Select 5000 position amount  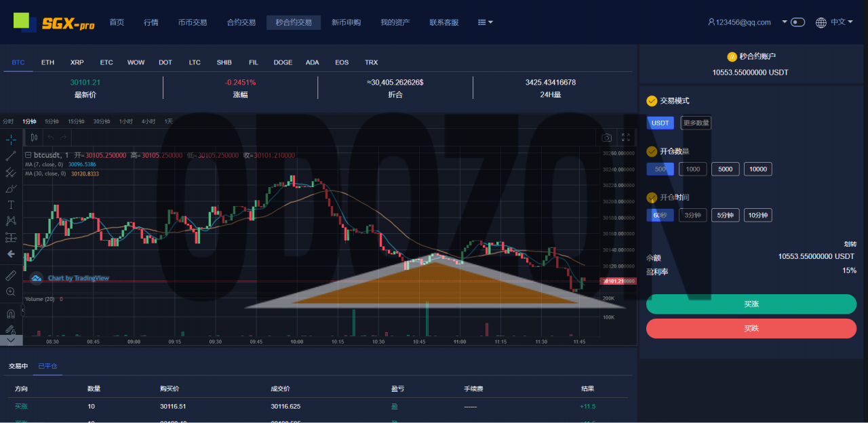point(725,169)
